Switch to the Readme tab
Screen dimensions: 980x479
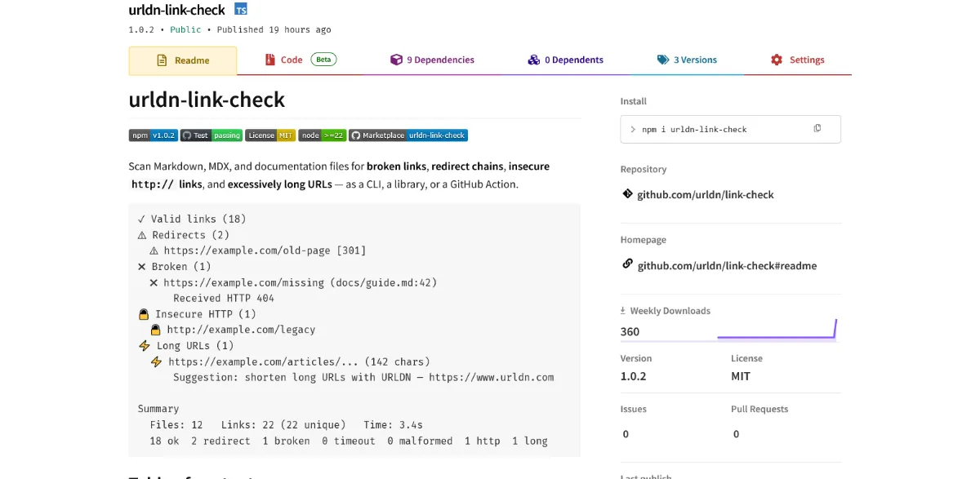pos(183,60)
